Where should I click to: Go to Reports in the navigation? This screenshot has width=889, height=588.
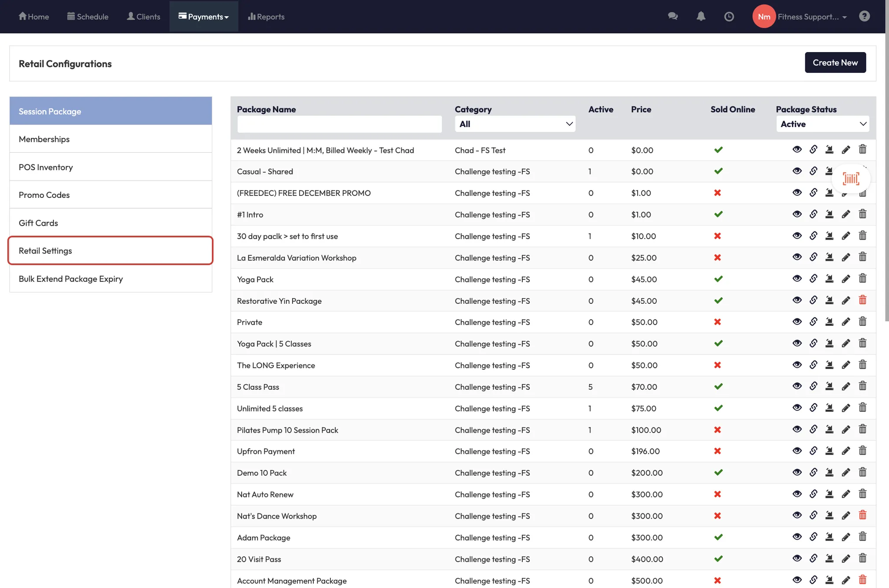266,17
